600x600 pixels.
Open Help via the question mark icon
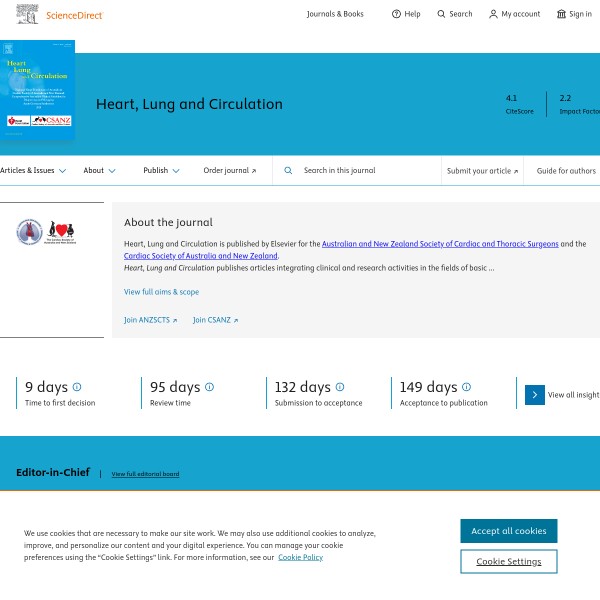tap(396, 14)
